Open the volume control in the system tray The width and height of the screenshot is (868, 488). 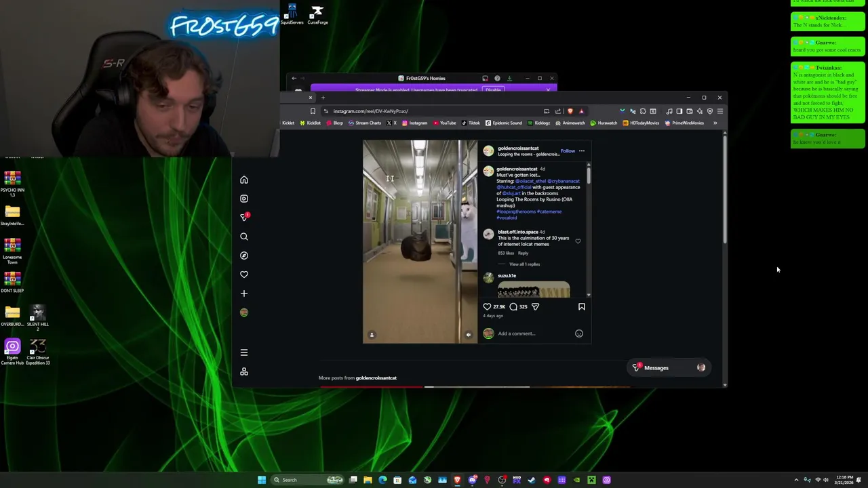[x=826, y=480]
